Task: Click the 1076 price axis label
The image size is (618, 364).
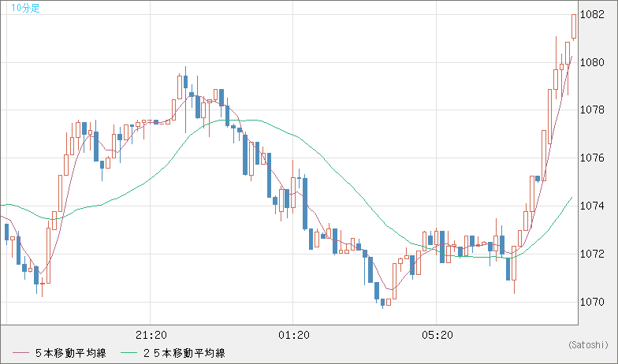Action: coord(592,158)
